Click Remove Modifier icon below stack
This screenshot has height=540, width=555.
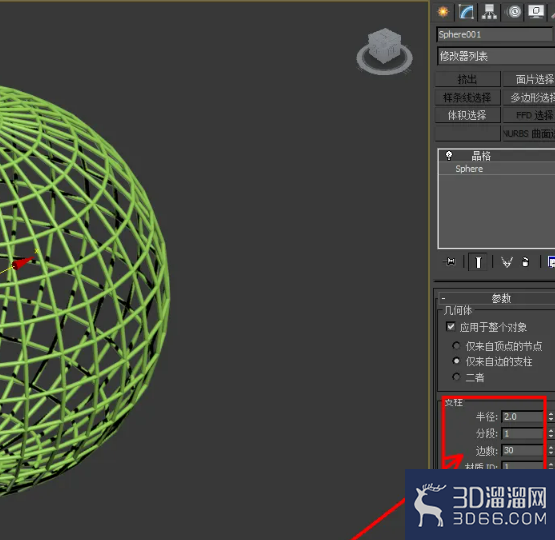[526, 262]
